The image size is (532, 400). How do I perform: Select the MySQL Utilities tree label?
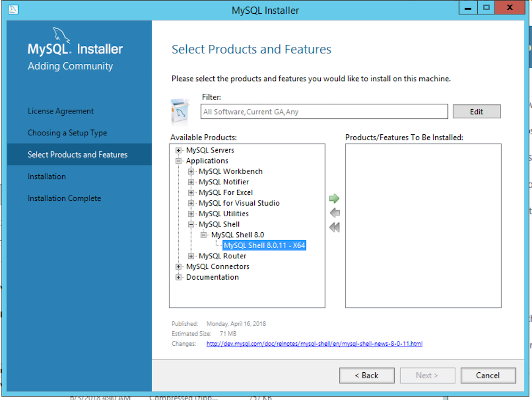(224, 214)
